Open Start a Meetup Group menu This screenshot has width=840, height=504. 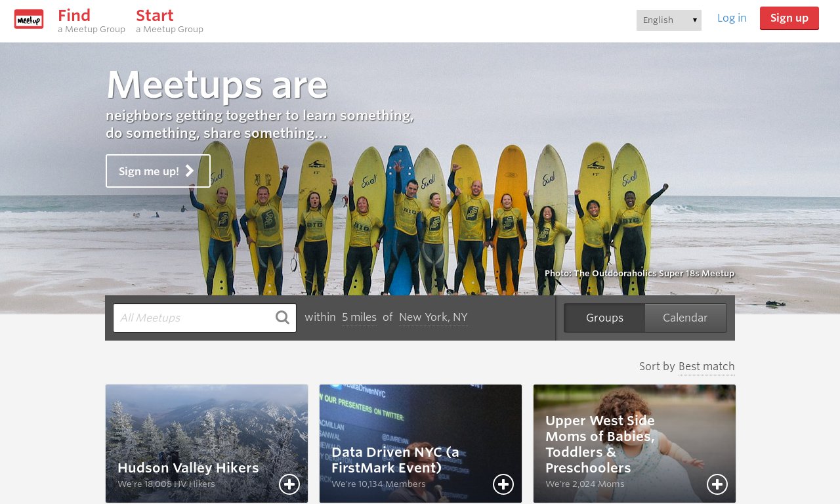(x=169, y=20)
